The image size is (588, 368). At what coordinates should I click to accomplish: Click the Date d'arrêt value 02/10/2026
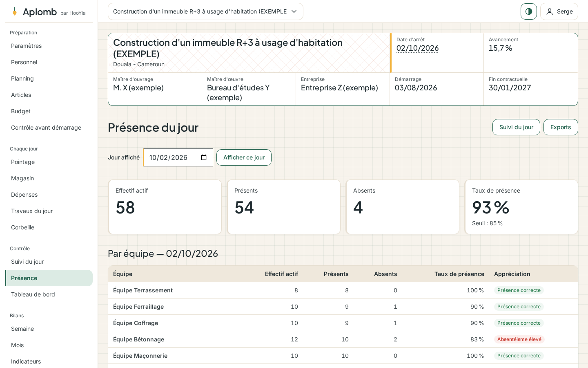pyautogui.click(x=417, y=48)
